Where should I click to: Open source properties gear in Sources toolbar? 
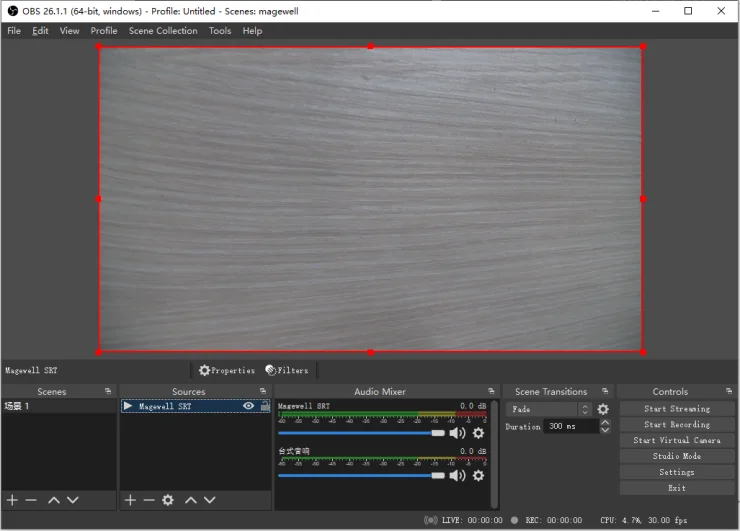pos(168,500)
